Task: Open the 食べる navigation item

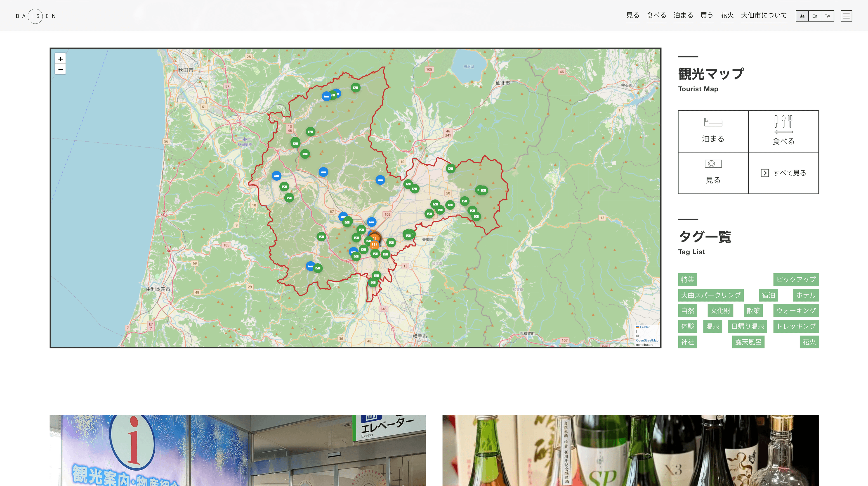Action: click(x=656, y=16)
